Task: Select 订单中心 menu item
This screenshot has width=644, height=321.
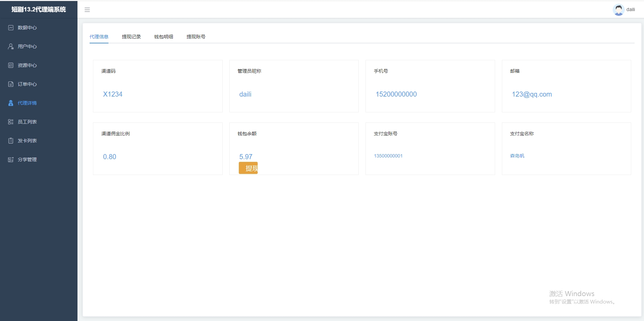Action: pos(39,84)
